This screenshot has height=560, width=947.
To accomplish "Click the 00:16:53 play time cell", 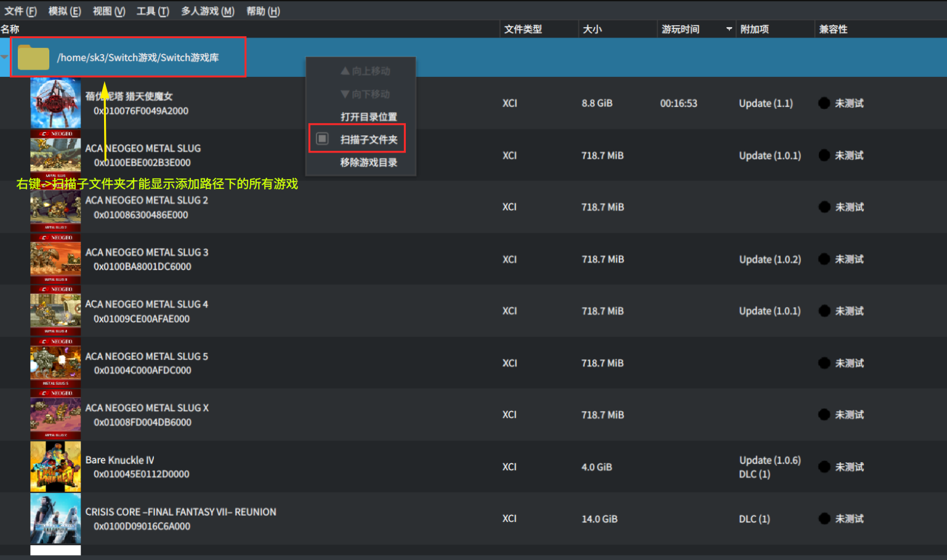I will tap(679, 103).
